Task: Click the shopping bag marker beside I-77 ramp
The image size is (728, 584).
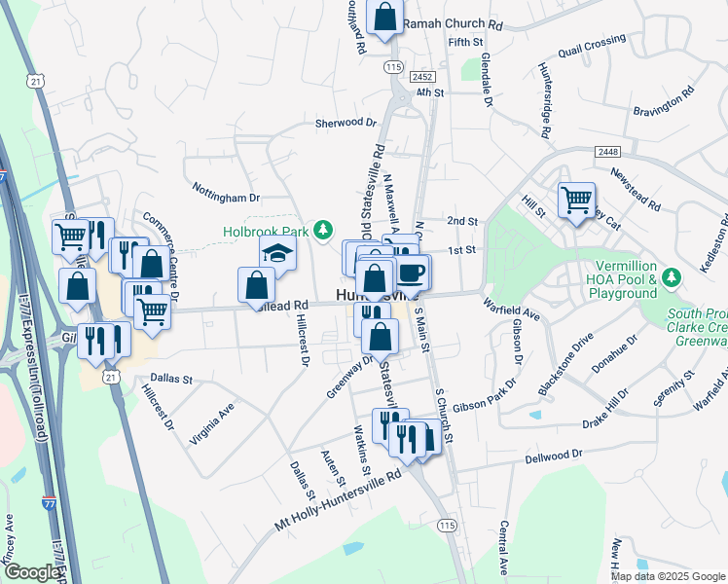Action: click(x=77, y=288)
